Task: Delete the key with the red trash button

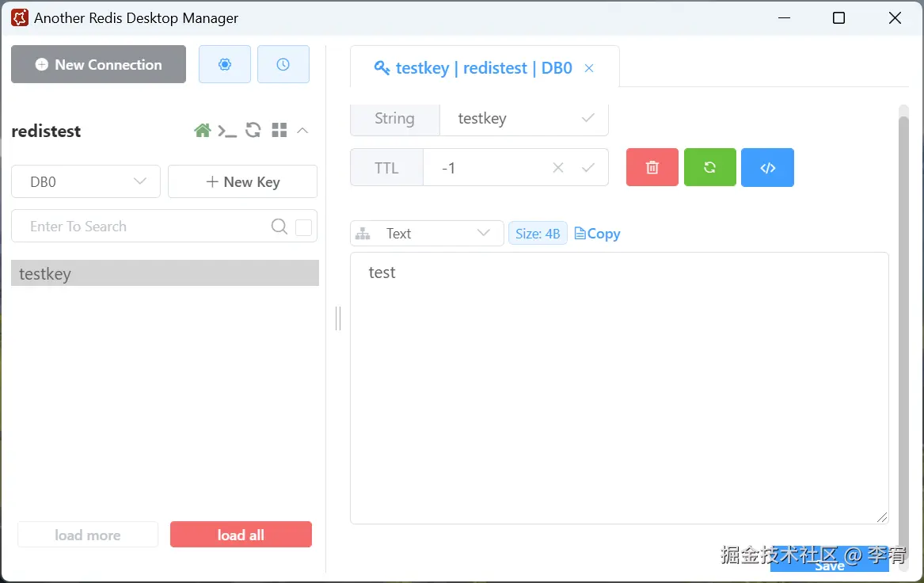Action: (x=652, y=167)
